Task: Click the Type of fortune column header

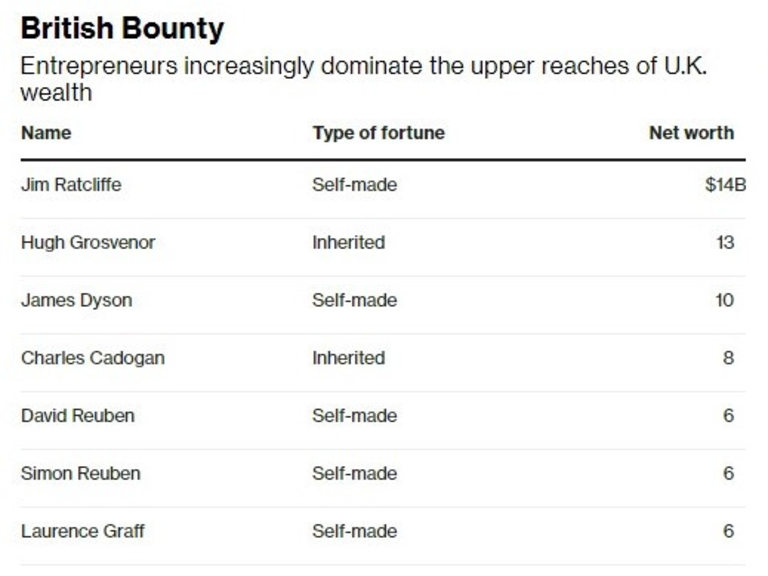Action: (378, 133)
